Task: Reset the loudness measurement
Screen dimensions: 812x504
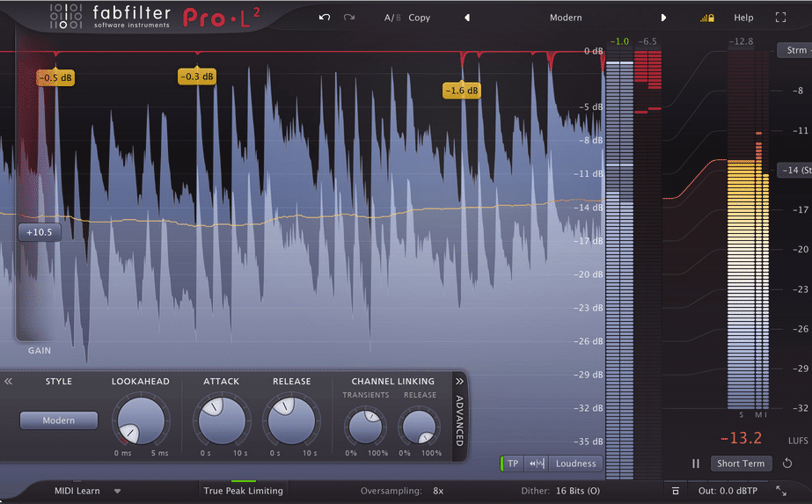Action: click(787, 464)
